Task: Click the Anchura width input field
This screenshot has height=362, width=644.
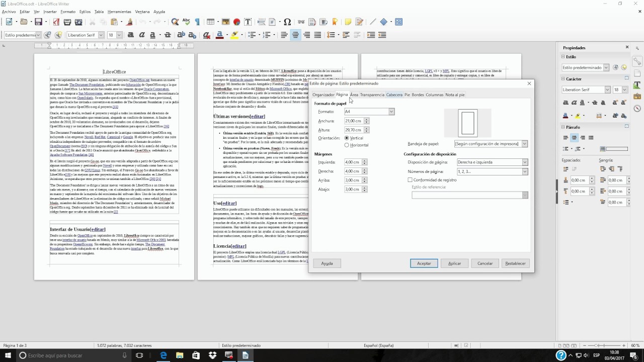Action: coord(354,121)
